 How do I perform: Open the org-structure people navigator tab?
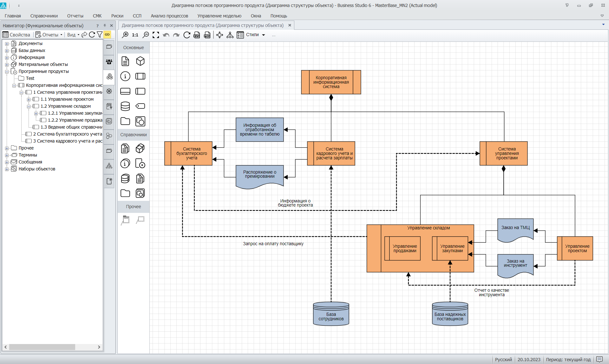pos(109,62)
